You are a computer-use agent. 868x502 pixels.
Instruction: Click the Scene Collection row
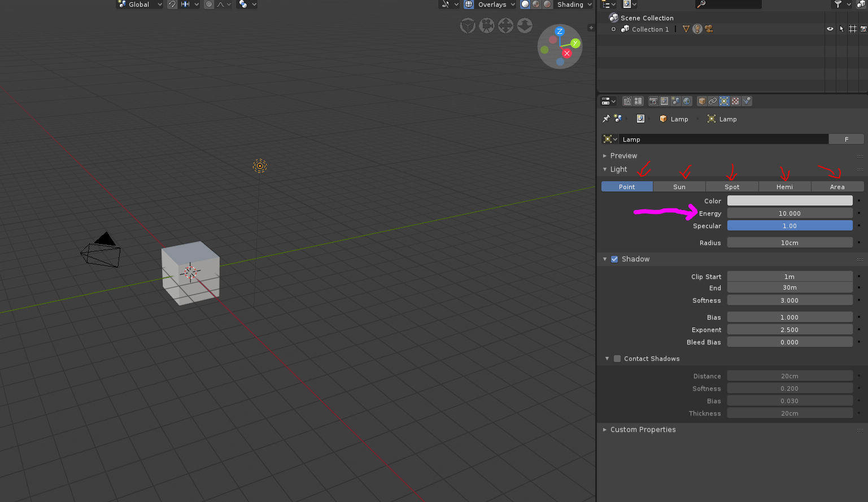click(x=732, y=18)
